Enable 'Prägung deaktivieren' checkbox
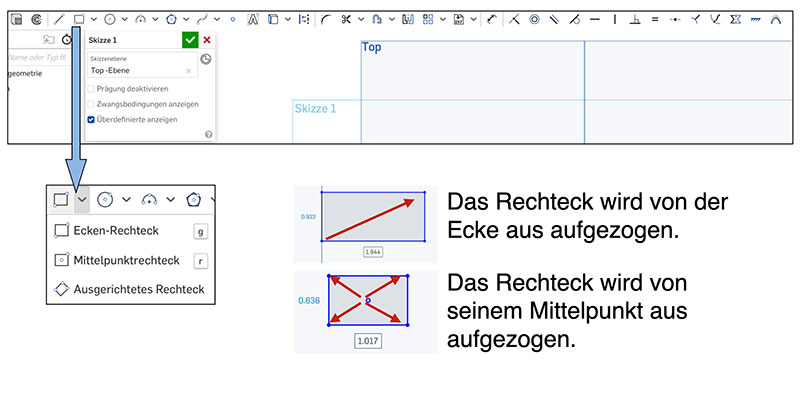The height and width of the screenshot is (405, 800). pos(91,89)
